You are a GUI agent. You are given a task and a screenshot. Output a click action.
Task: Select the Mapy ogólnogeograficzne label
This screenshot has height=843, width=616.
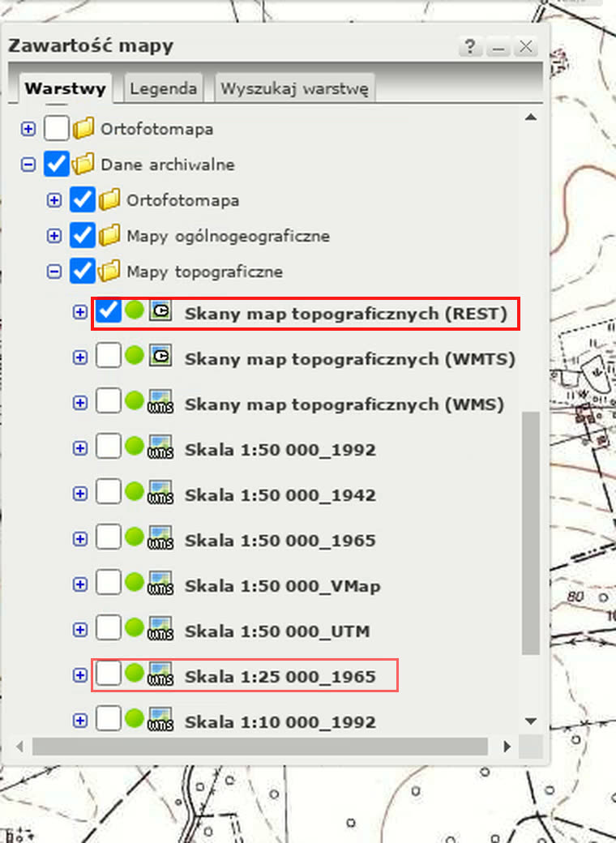click(x=228, y=237)
